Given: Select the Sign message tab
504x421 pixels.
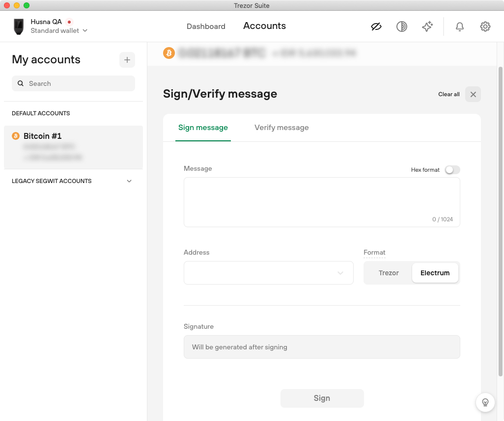Looking at the screenshot, I should coord(203,128).
